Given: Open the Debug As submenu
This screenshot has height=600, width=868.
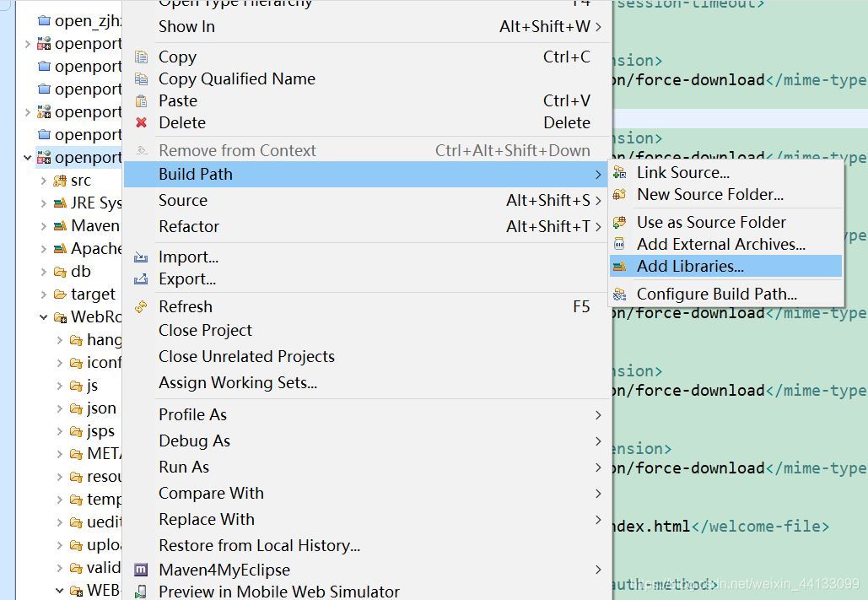Looking at the screenshot, I should (368, 441).
